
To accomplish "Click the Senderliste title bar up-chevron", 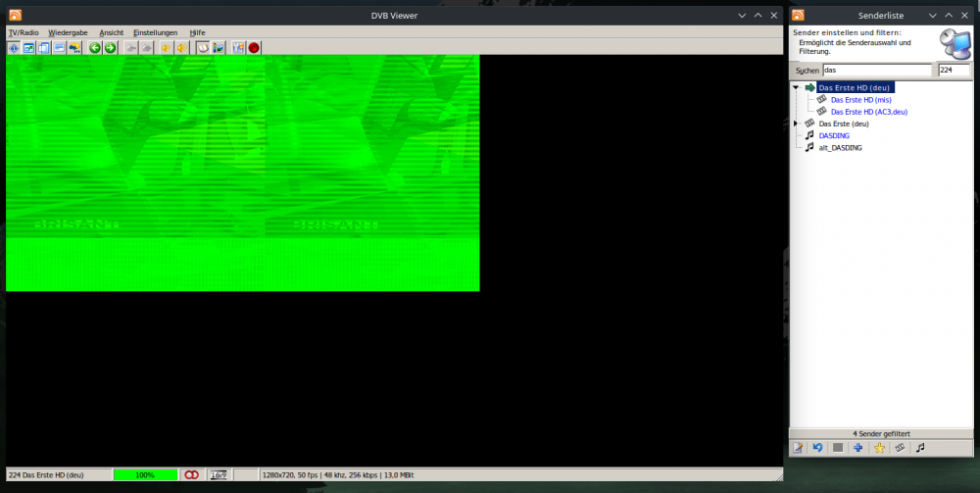I will 949,16.
